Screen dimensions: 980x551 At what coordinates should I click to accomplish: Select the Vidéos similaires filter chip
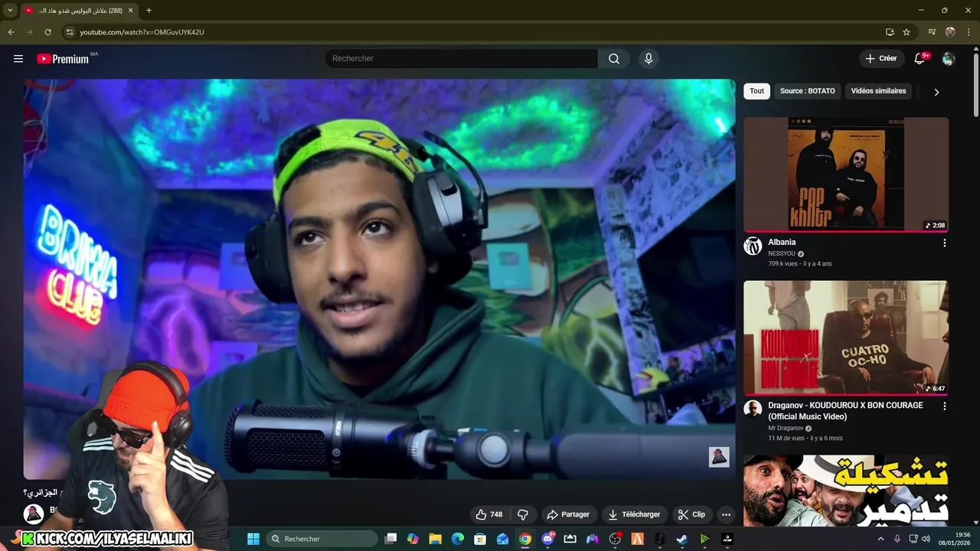coord(878,91)
